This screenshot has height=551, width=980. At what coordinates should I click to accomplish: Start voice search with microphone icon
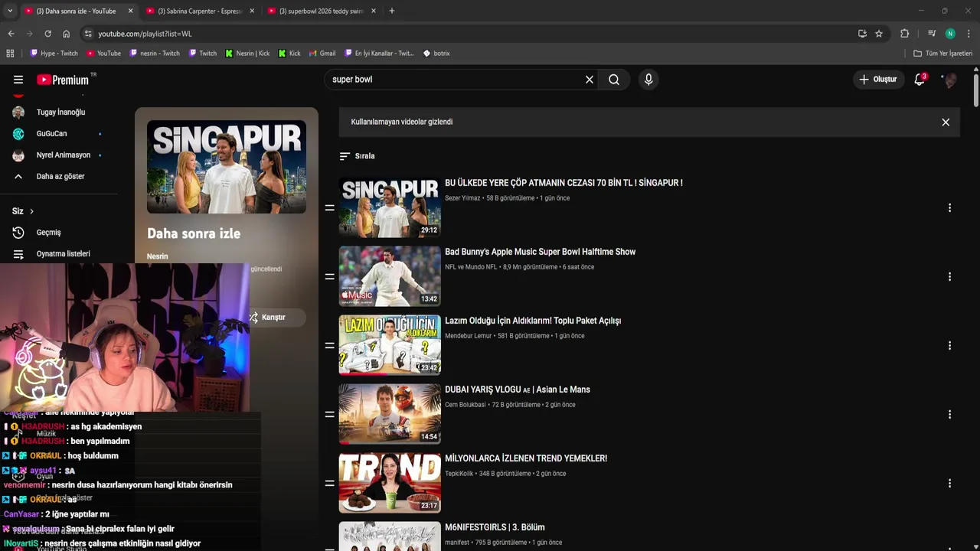pos(648,80)
